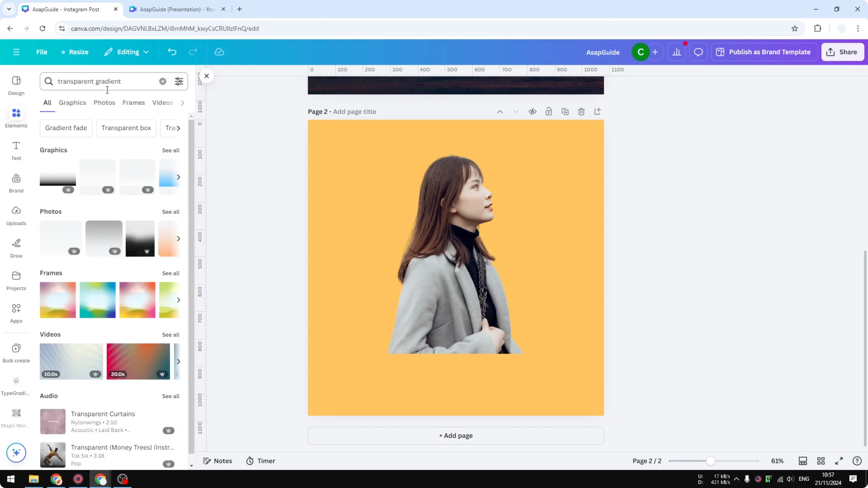
Task: Open the Editing mode dropdown
Action: [126, 52]
